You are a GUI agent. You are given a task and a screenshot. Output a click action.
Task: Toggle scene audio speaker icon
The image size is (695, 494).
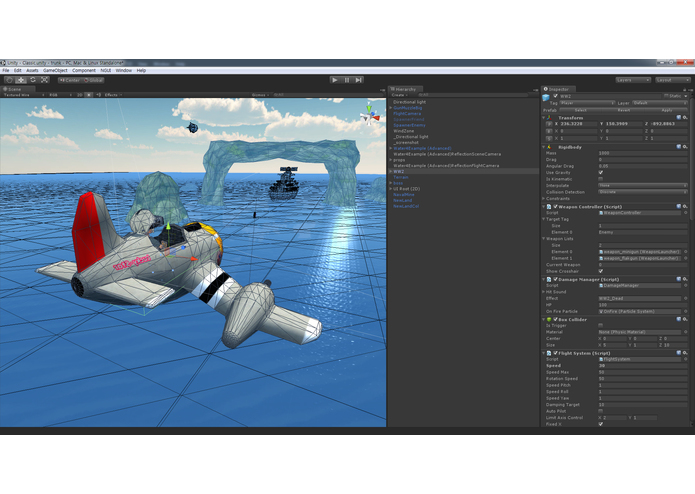pos(98,95)
